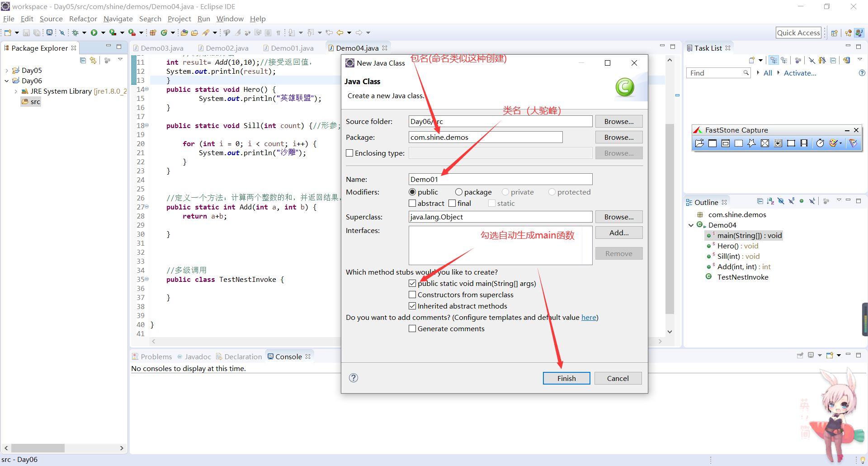The image size is (868, 466).
Task: Click editor vertical scrollbar thumb
Action: 670,219
